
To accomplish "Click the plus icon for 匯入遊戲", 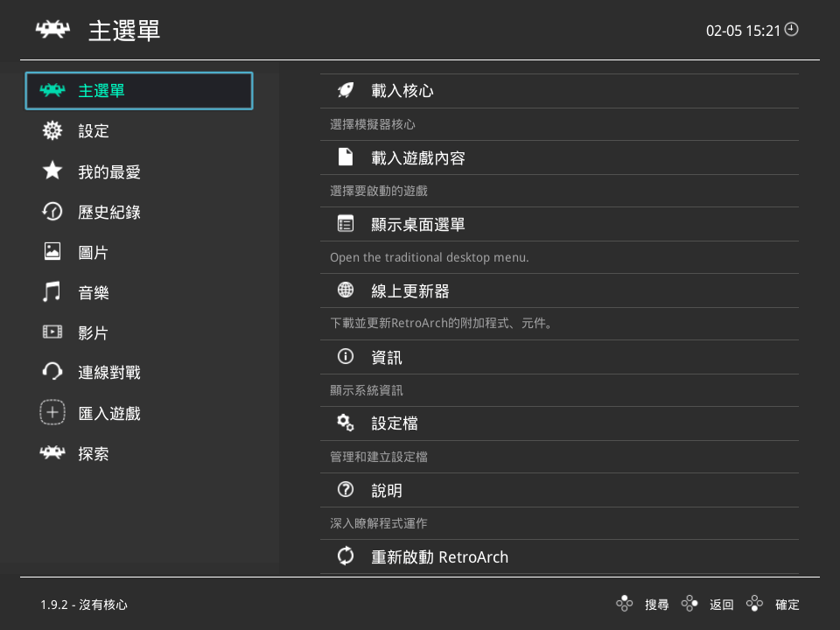I will coord(52,413).
